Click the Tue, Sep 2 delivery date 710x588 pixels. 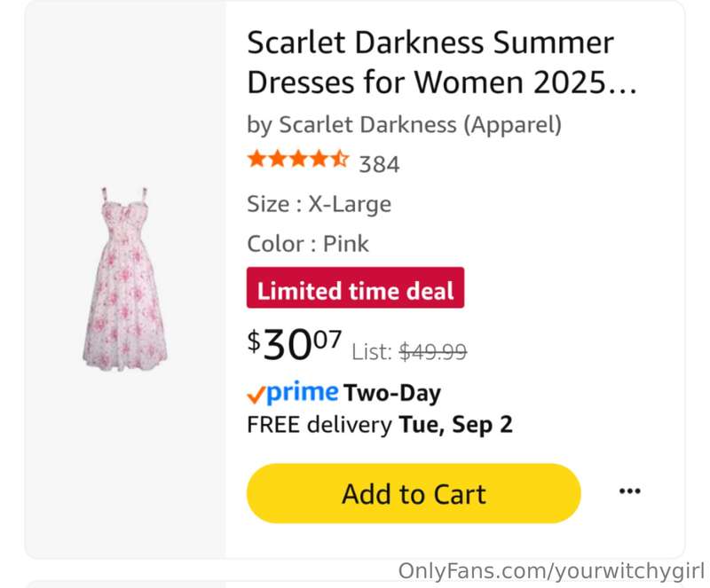[x=455, y=425]
